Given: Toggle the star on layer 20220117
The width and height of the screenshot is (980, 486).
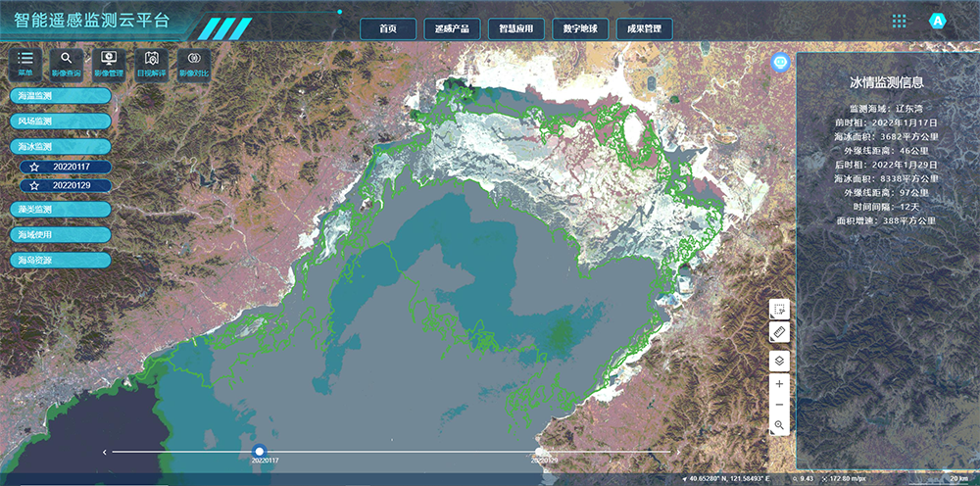Looking at the screenshot, I should [34, 168].
